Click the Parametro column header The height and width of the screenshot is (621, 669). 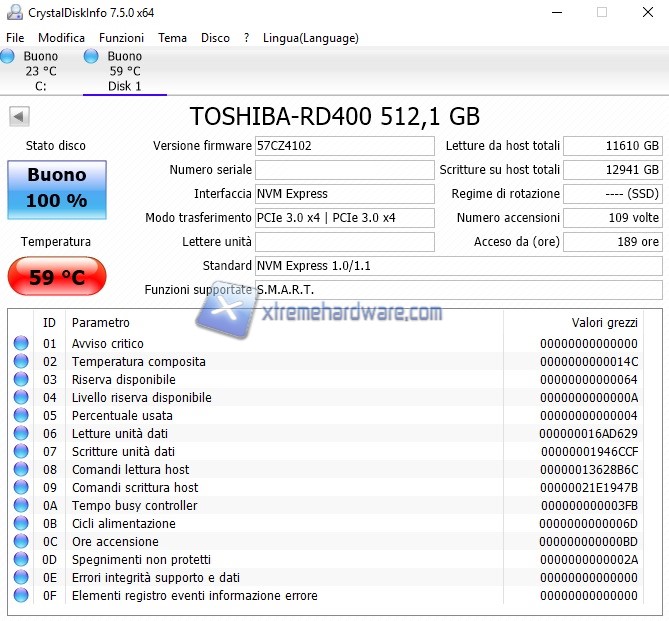pyautogui.click(x=101, y=323)
